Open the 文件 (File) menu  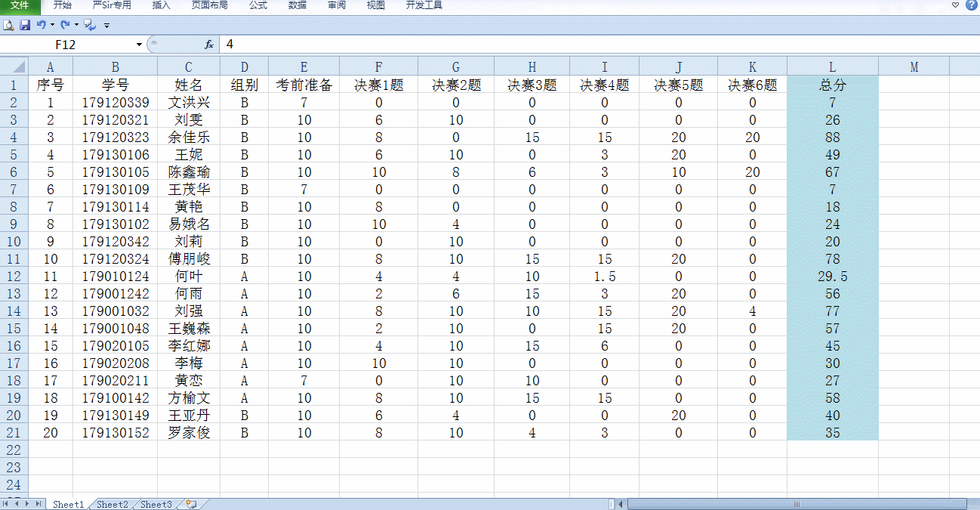click(x=20, y=5)
